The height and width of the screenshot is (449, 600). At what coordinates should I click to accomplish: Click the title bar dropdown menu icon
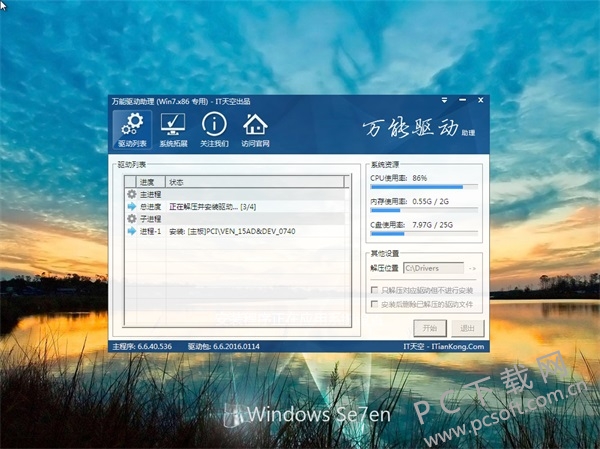[444, 100]
